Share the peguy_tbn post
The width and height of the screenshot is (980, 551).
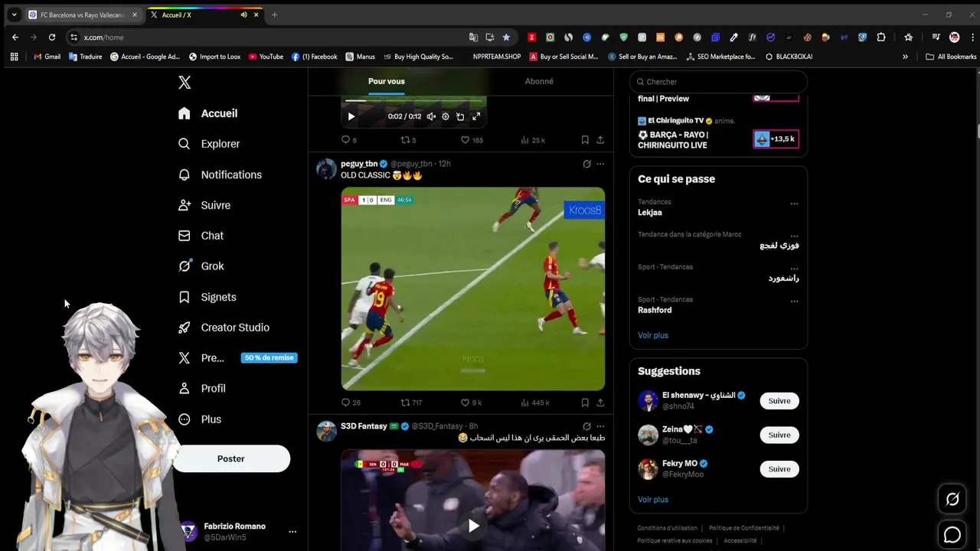tap(600, 403)
